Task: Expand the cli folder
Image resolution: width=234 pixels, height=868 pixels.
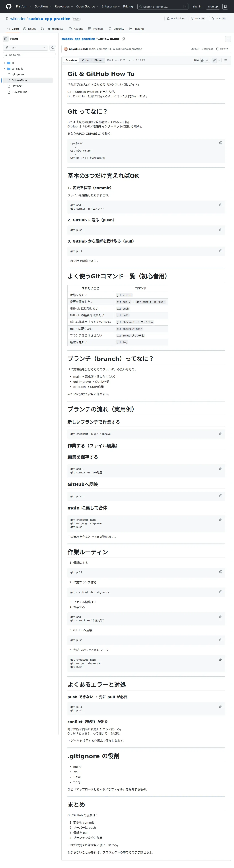Action: [x=4, y=63]
